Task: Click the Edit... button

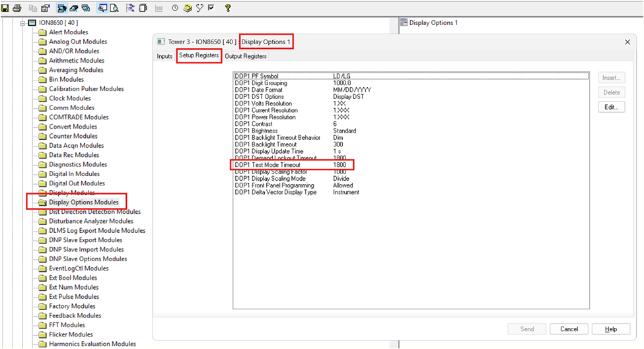Action: (612, 107)
